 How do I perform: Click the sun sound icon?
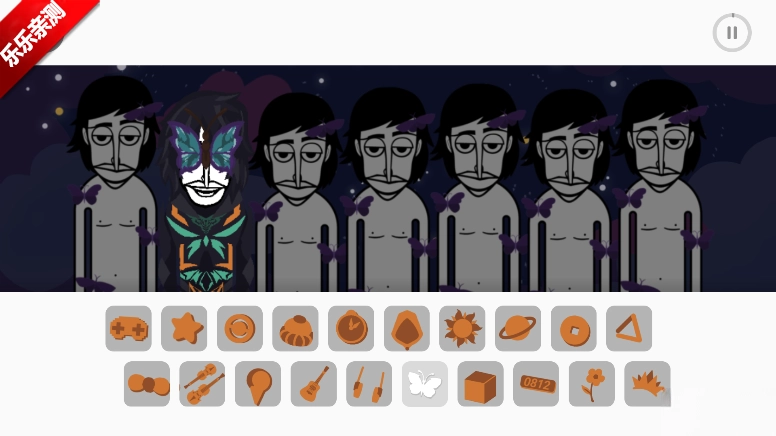[462, 329]
